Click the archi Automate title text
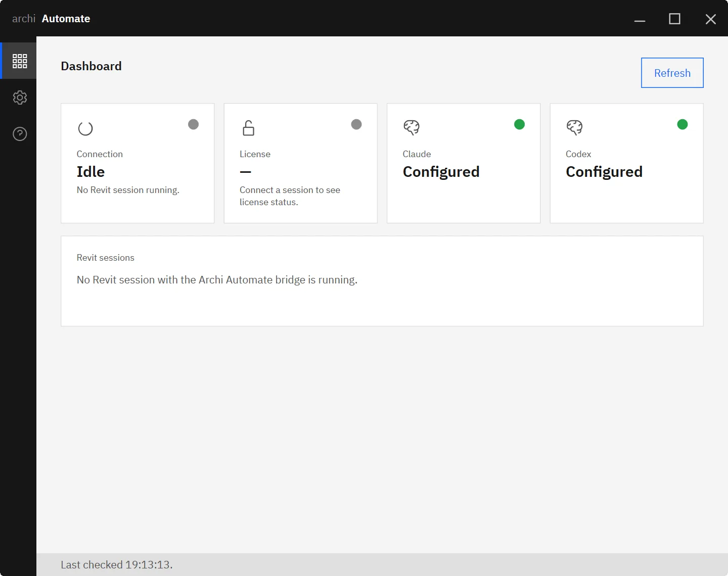The height and width of the screenshot is (576, 728). pos(51,19)
